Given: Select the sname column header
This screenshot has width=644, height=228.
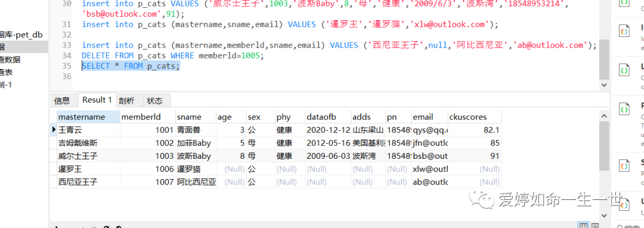Looking at the screenshot, I should pos(196,116).
